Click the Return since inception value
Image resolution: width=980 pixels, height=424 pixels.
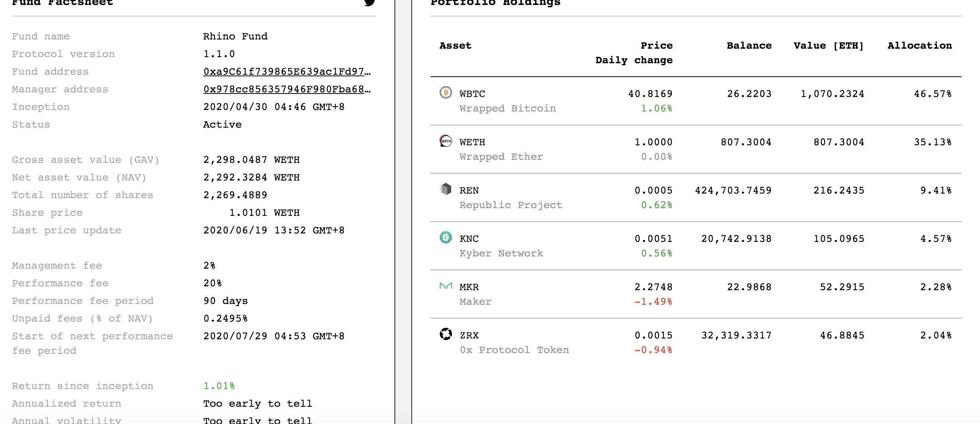[219, 386]
